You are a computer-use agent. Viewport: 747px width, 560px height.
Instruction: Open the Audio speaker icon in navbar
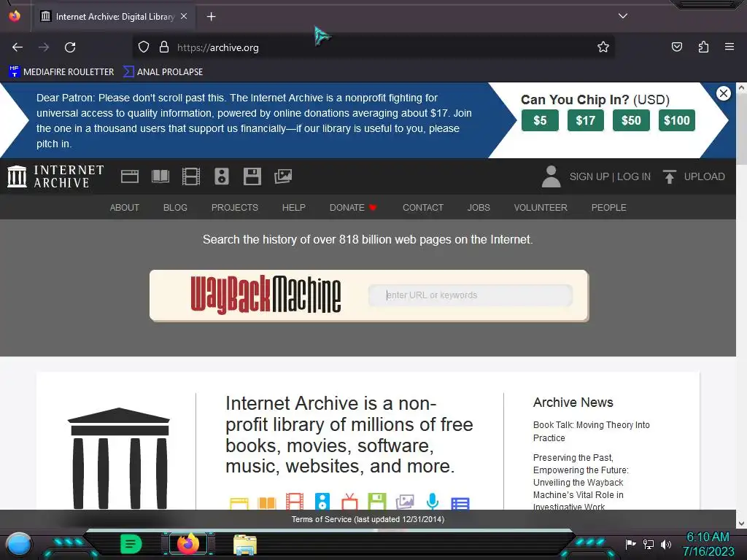point(222,176)
